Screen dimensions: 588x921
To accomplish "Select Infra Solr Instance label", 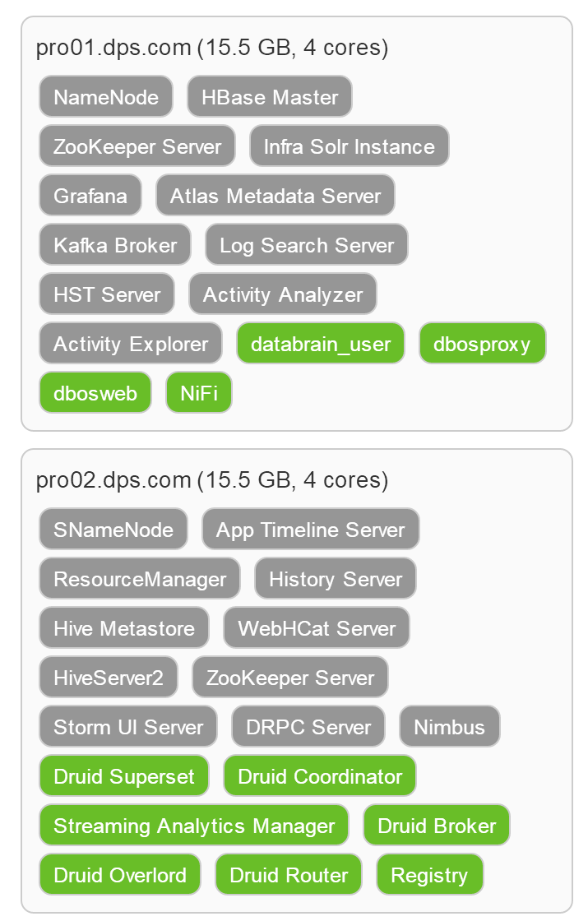I will (349, 146).
